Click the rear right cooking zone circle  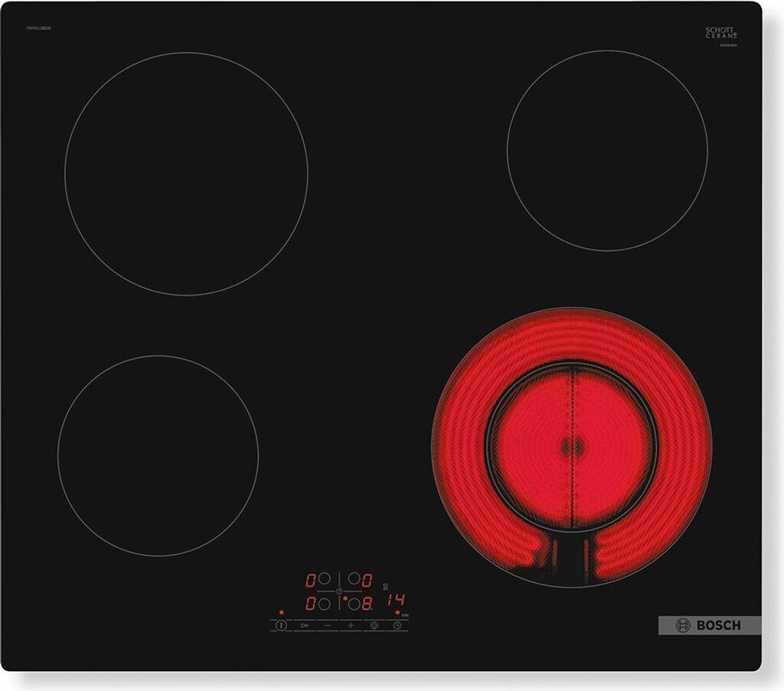(x=606, y=151)
